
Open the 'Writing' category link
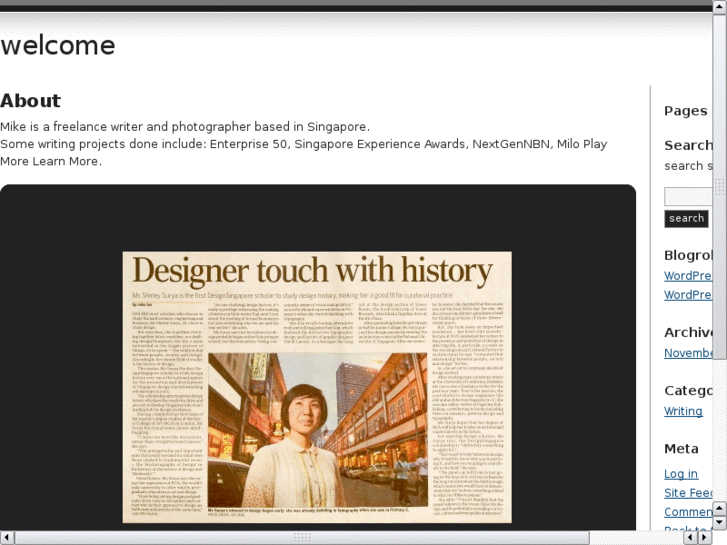(x=683, y=411)
